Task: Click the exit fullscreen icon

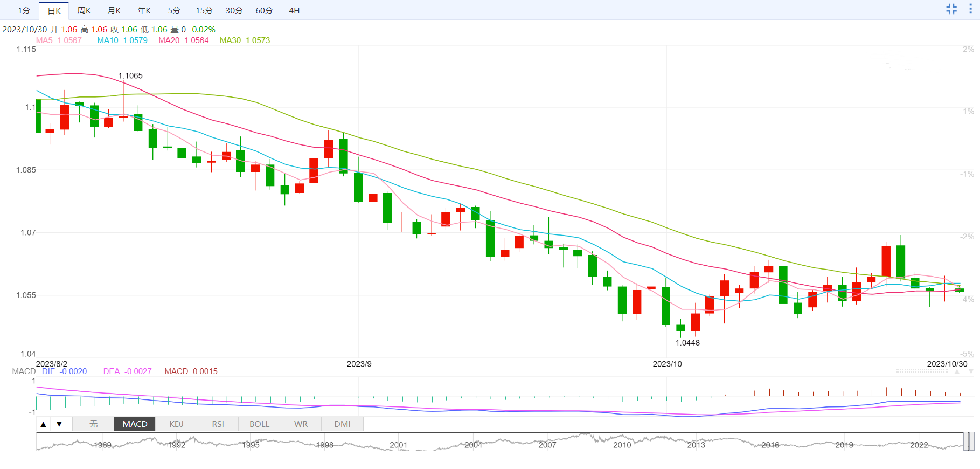Action: (x=951, y=9)
